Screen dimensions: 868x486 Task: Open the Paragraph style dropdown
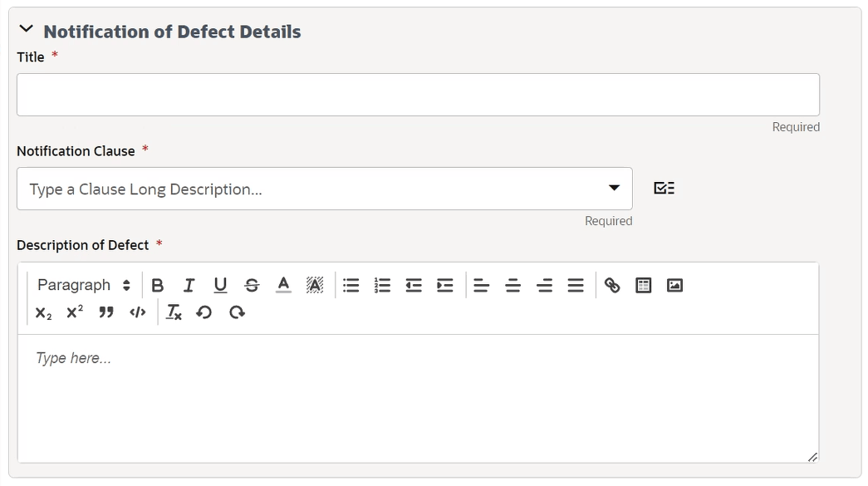(83, 285)
